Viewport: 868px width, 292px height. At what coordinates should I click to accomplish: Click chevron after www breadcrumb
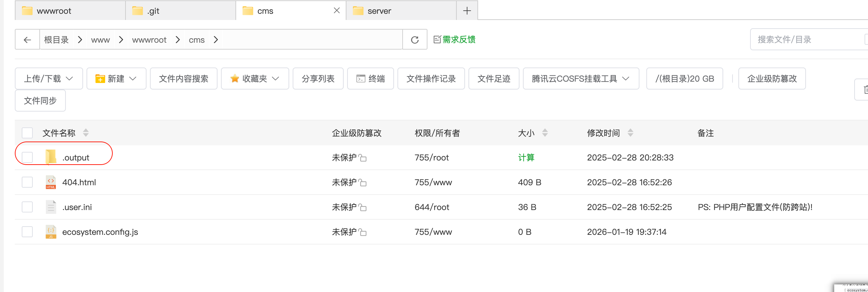tap(121, 40)
